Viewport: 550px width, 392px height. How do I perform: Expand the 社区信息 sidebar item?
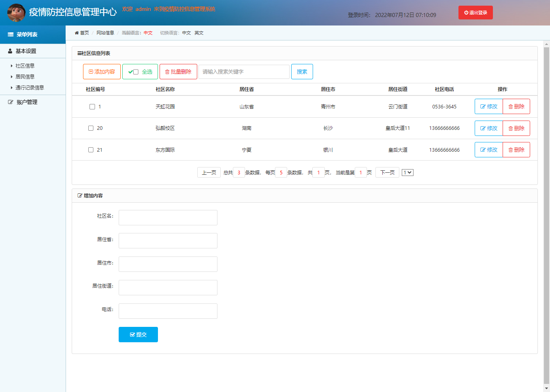click(23, 65)
